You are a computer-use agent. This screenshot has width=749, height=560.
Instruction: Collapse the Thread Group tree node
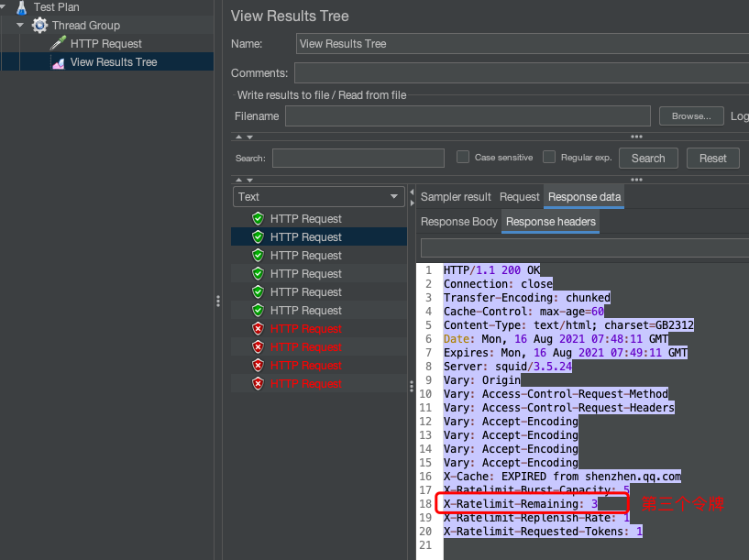coord(19,25)
